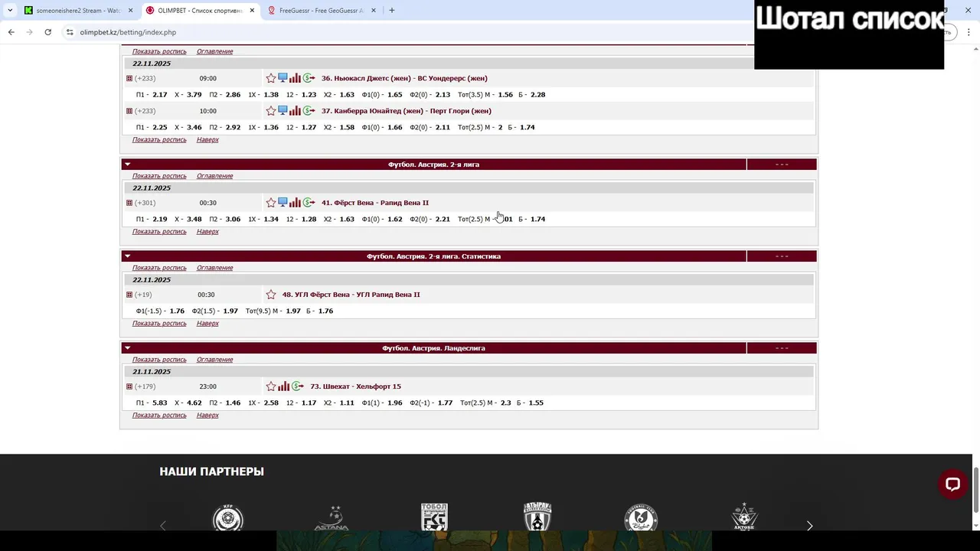
Task: Click Оглавление under Австрия 2-я лига header
Action: coord(214,176)
